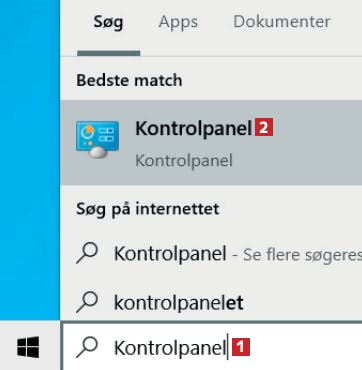Open the Kontrolpanel best match title
362x370 pixels.
point(193,129)
